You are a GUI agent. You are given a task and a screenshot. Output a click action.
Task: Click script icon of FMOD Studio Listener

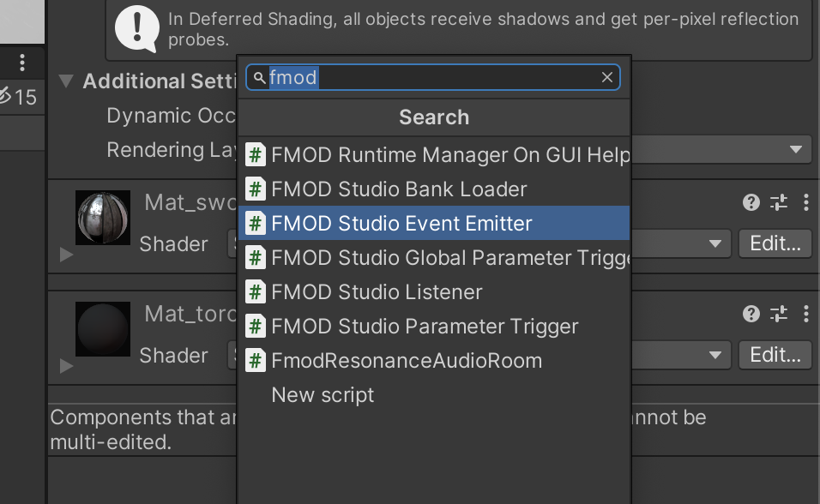point(256,291)
